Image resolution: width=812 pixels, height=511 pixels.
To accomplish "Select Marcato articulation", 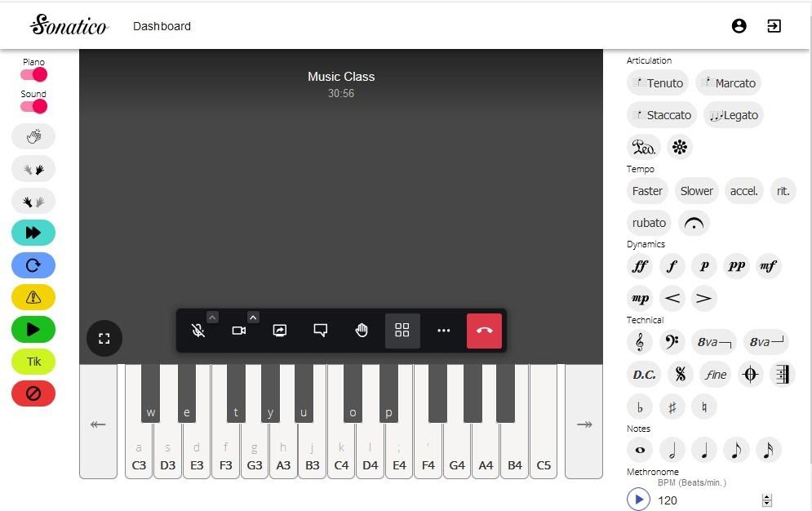I will [729, 82].
